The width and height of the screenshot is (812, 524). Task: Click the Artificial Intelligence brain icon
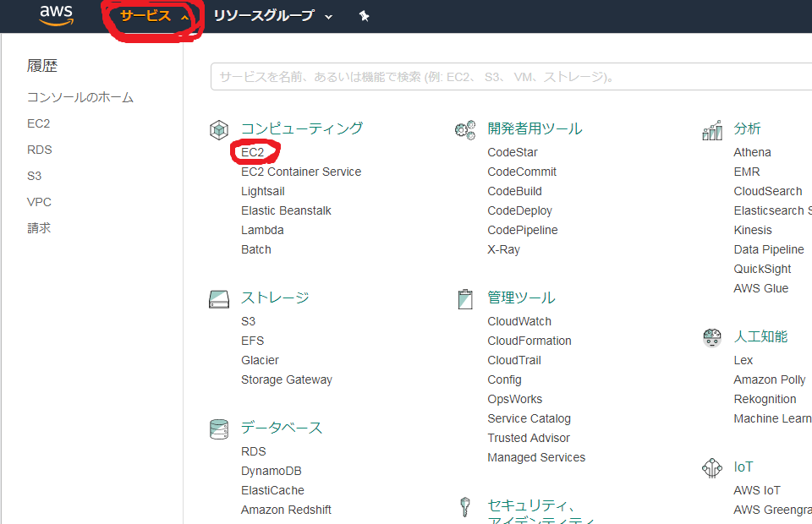[x=712, y=337]
